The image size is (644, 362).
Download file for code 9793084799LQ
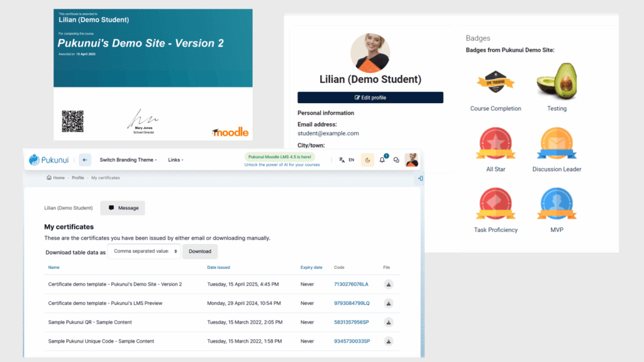(x=389, y=304)
